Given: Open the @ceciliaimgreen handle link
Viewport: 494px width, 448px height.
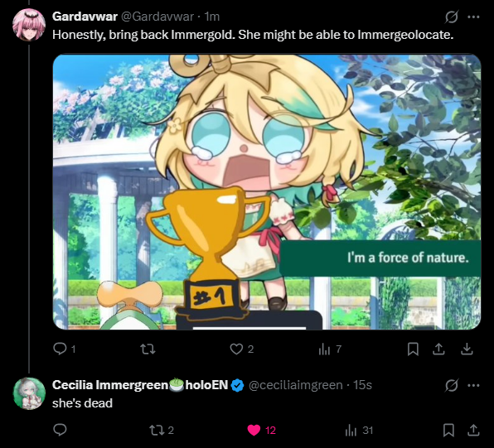Looking at the screenshot, I should tap(296, 385).
